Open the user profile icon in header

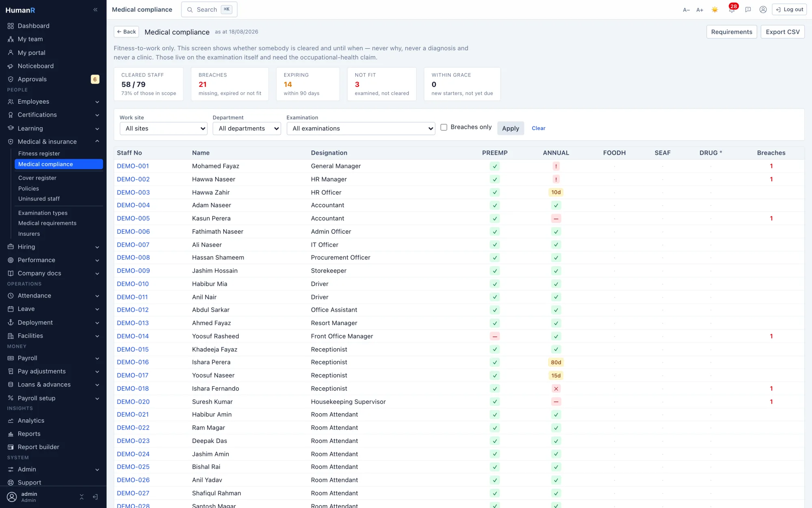763,10
